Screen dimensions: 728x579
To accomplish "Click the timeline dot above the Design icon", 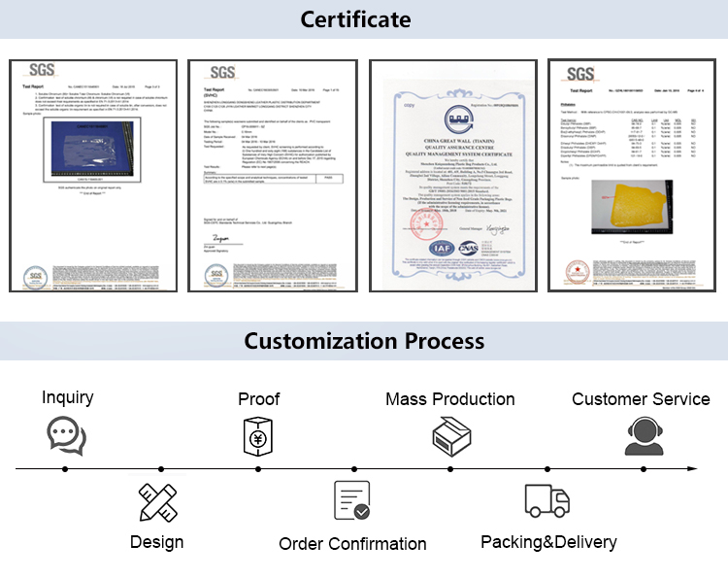I will click(x=160, y=468).
